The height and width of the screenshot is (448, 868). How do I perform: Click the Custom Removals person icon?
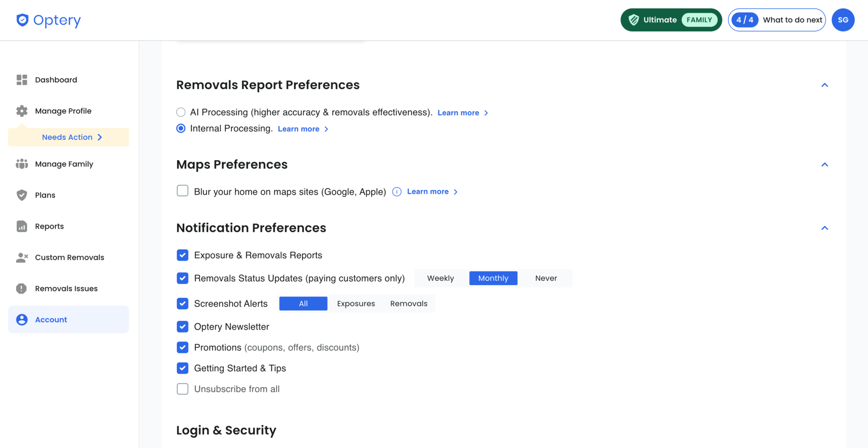click(x=22, y=258)
